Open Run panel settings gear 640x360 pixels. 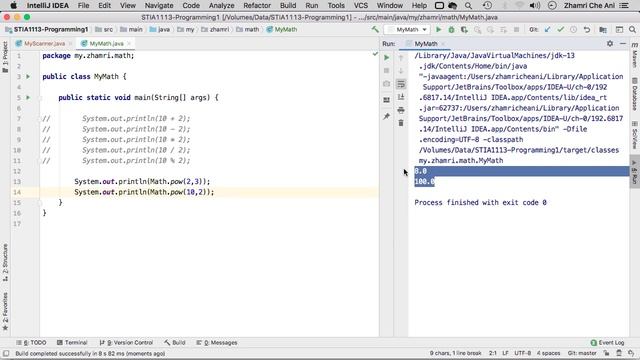[610, 43]
